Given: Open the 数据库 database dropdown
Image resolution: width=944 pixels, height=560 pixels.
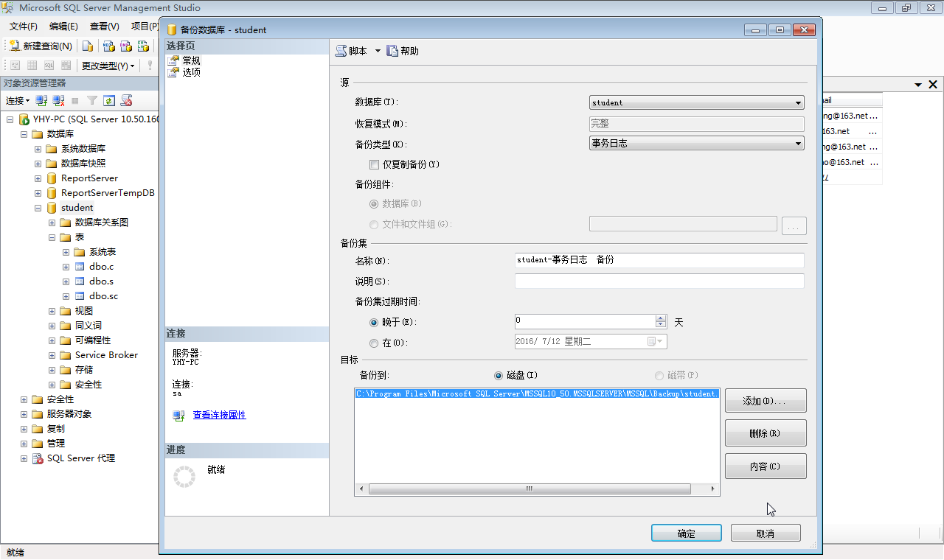Looking at the screenshot, I should (798, 102).
